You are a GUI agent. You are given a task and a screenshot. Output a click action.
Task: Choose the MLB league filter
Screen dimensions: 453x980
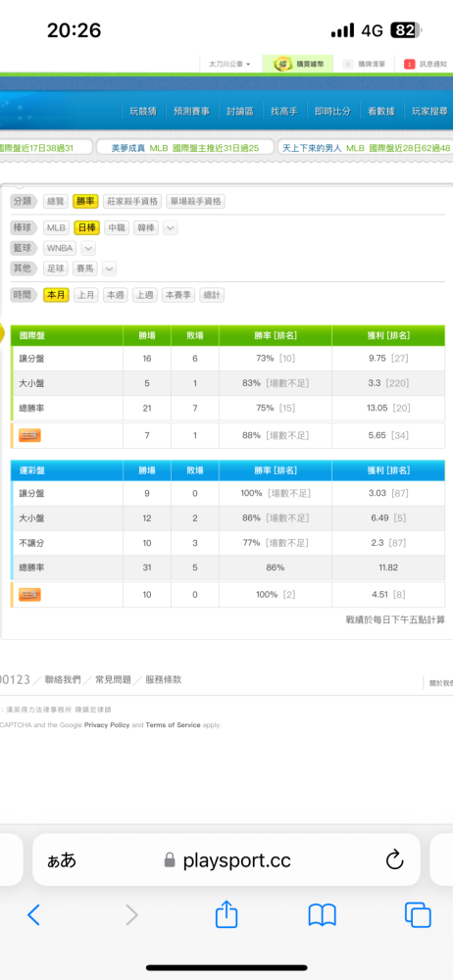(x=56, y=228)
